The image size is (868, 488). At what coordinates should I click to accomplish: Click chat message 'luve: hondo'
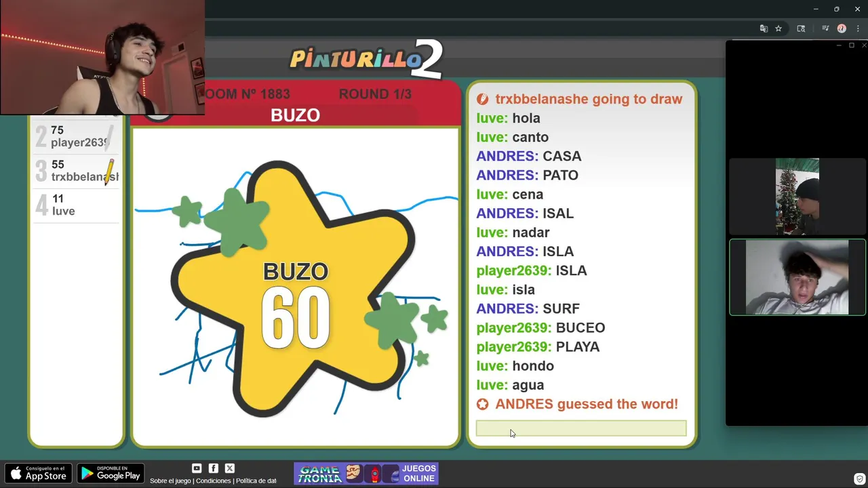tap(515, 365)
